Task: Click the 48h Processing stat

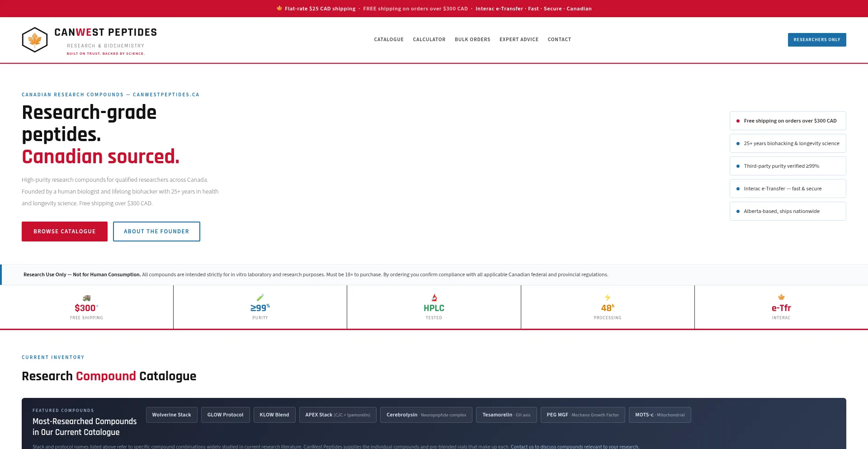Action: point(608,307)
